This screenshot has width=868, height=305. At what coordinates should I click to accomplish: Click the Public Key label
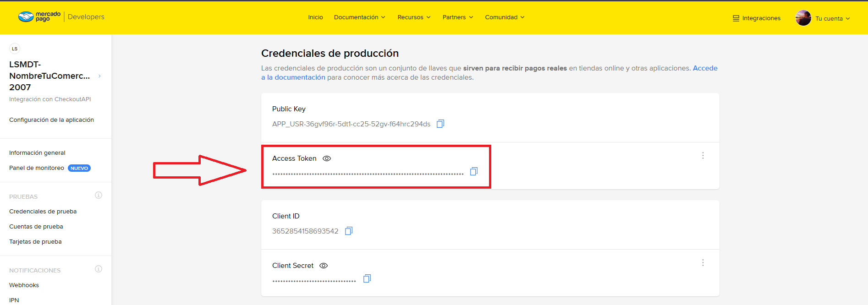point(289,109)
